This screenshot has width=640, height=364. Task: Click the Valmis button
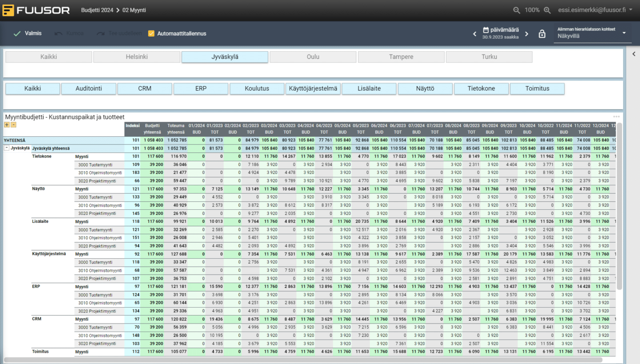[x=27, y=33]
